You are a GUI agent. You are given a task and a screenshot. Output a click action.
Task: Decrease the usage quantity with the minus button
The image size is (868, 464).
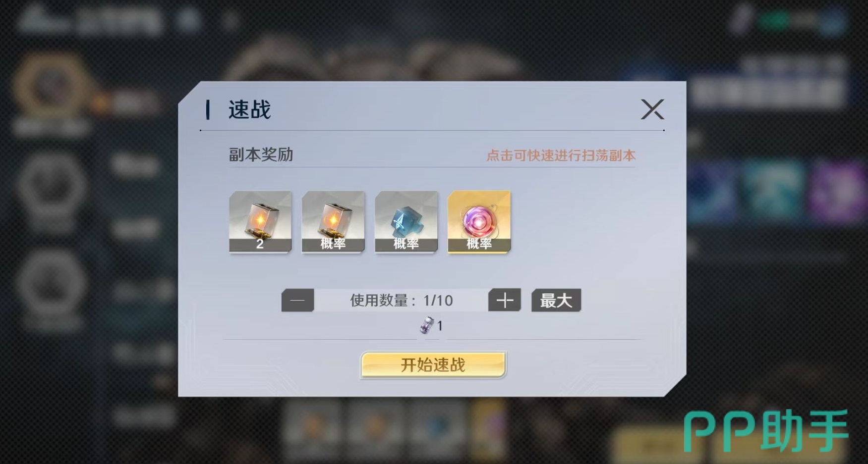pos(297,300)
